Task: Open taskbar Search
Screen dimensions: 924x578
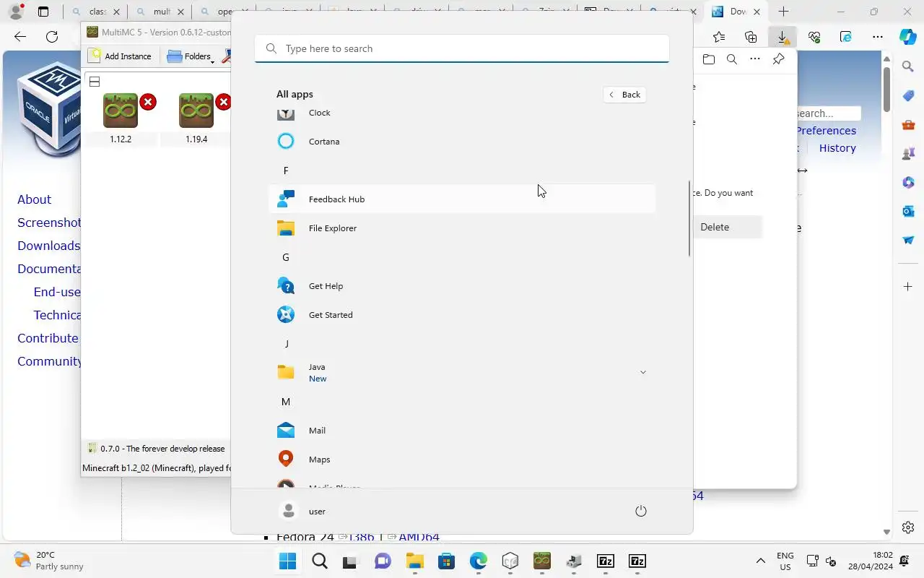Action: pyautogui.click(x=320, y=561)
